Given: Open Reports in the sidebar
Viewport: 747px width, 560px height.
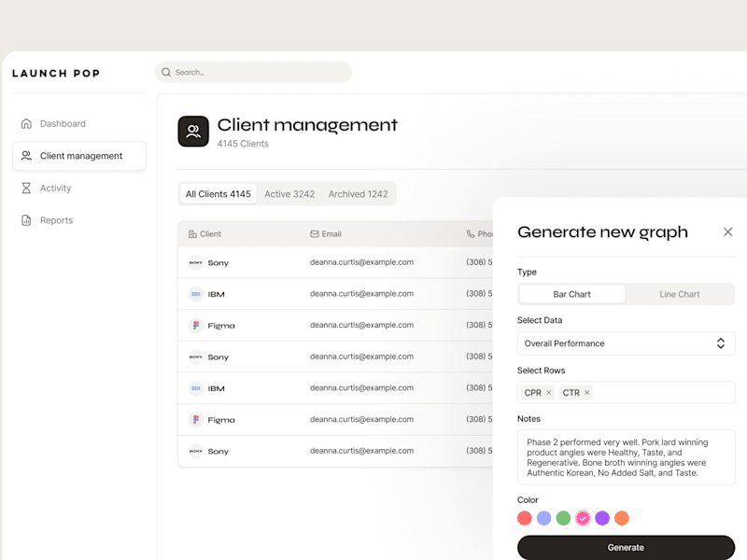Looking at the screenshot, I should [79, 220].
